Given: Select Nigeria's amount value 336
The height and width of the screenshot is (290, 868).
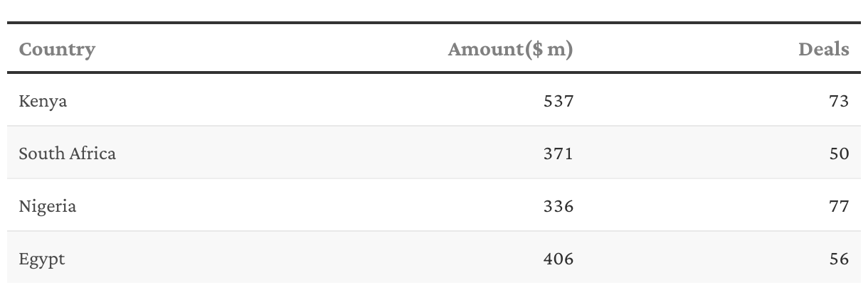Looking at the screenshot, I should click(558, 206).
